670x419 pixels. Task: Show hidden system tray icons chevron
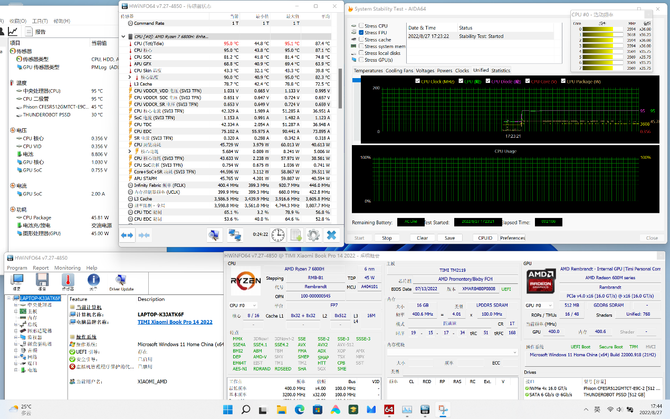[586, 410]
